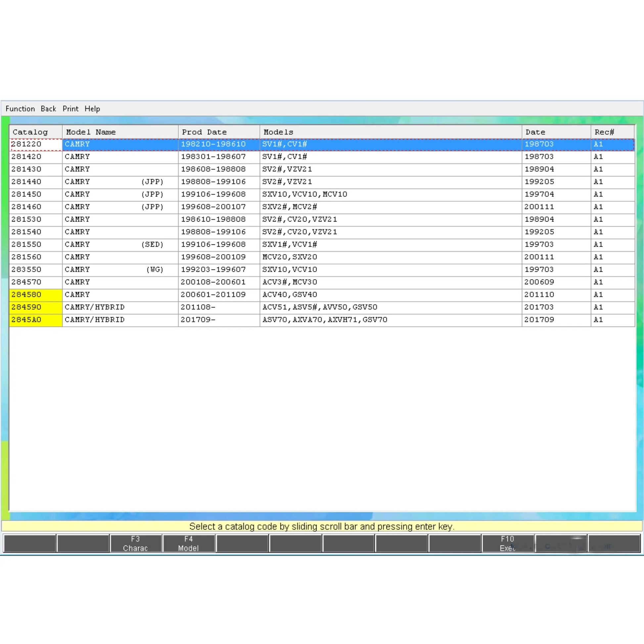Click the F4 Model button
Screen dimensions: 644x644
pos(189,543)
